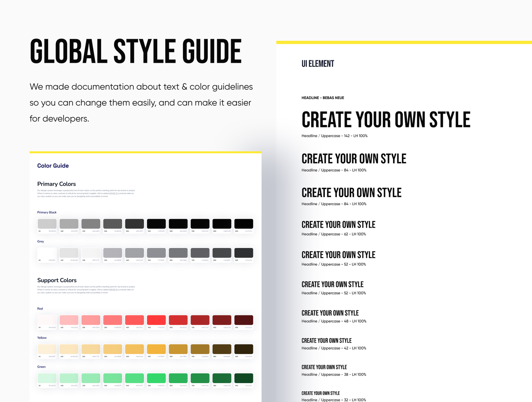
Task: Click the 142 size headline sample text
Action: point(386,120)
